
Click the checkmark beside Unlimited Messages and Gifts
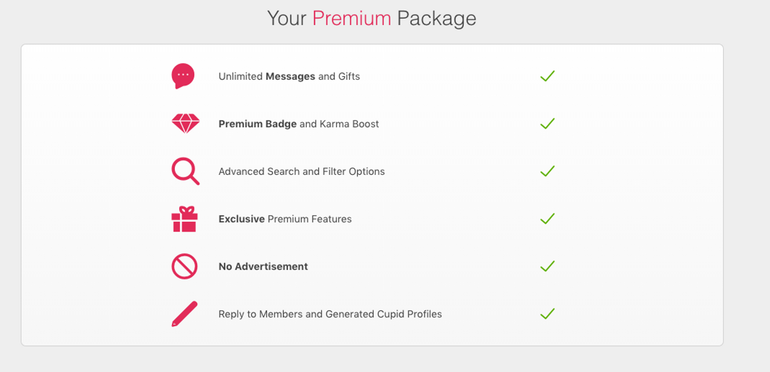tap(547, 76)
